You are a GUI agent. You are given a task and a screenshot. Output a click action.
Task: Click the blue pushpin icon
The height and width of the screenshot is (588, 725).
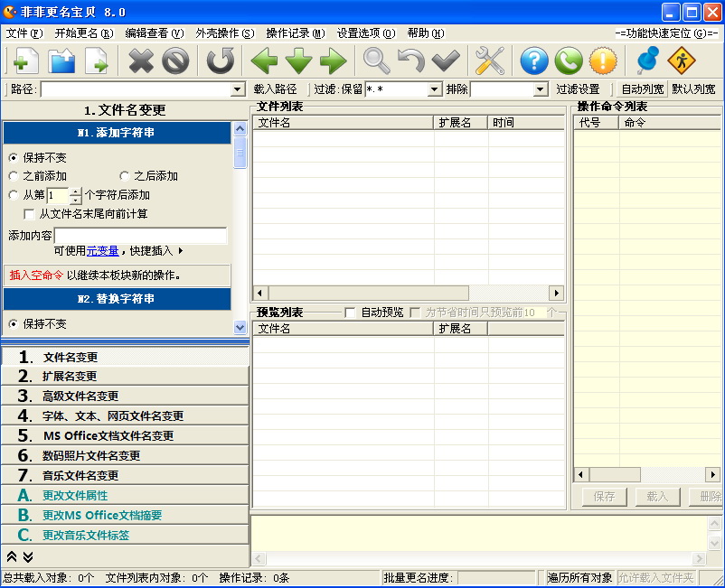point(647,61)
